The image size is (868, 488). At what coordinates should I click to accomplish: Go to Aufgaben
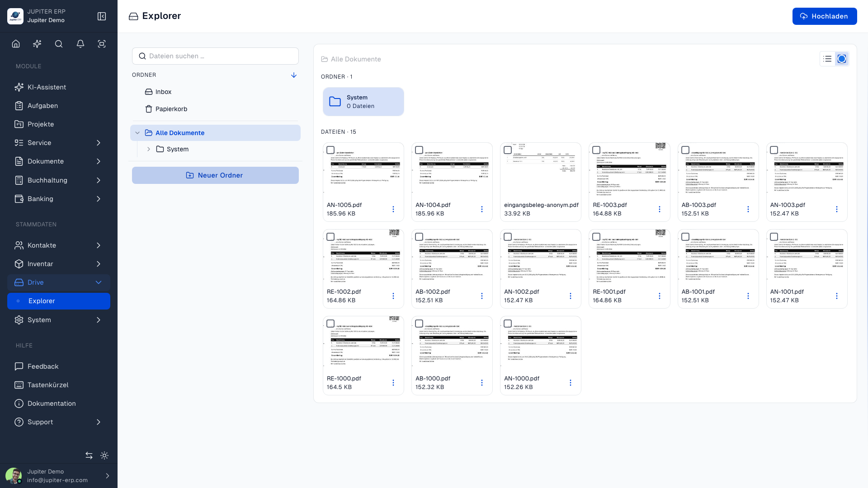point(59,106)
